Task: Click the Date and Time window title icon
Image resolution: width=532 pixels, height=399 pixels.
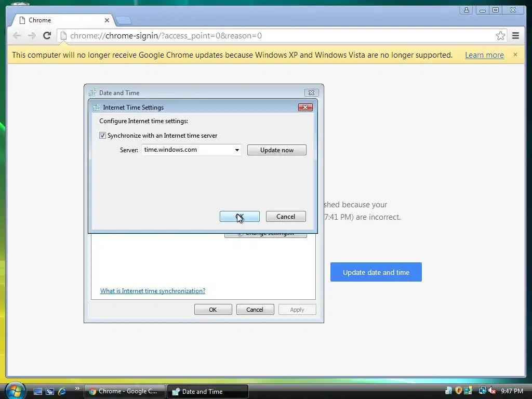Action: [92, 92]
